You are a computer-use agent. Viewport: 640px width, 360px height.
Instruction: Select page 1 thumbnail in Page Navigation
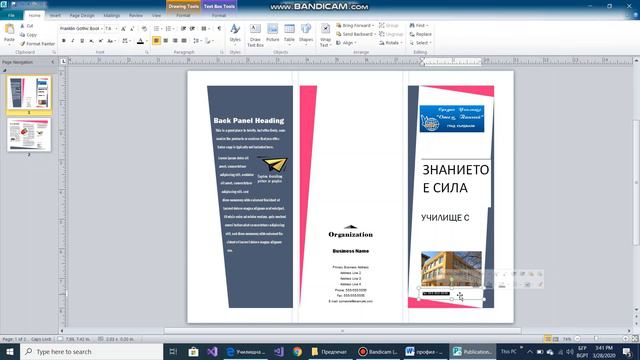pos(29,93)
